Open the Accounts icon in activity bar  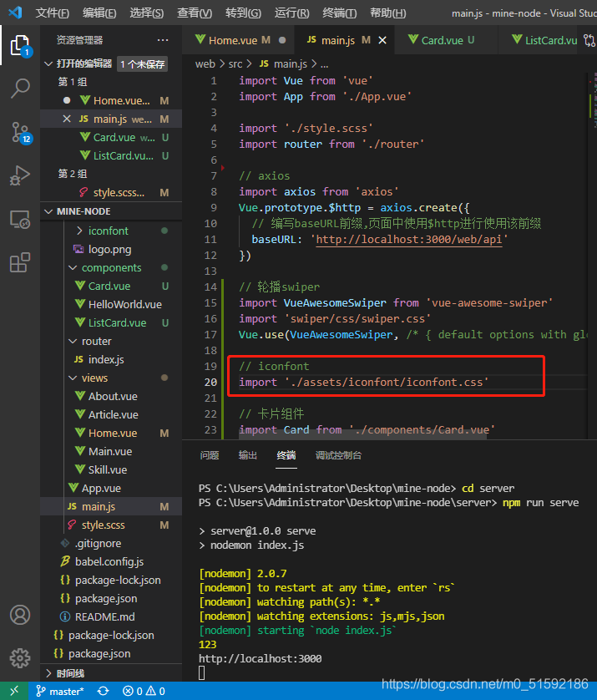20,615
